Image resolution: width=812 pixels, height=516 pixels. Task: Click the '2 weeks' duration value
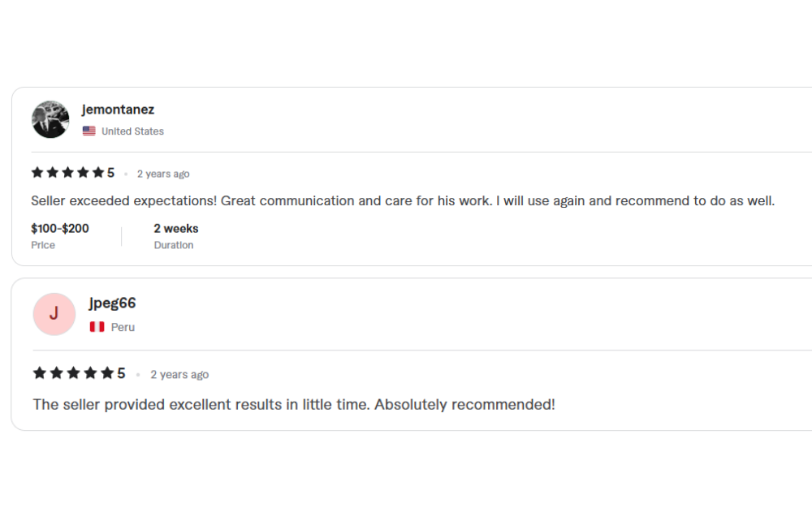tap(176, 229)
